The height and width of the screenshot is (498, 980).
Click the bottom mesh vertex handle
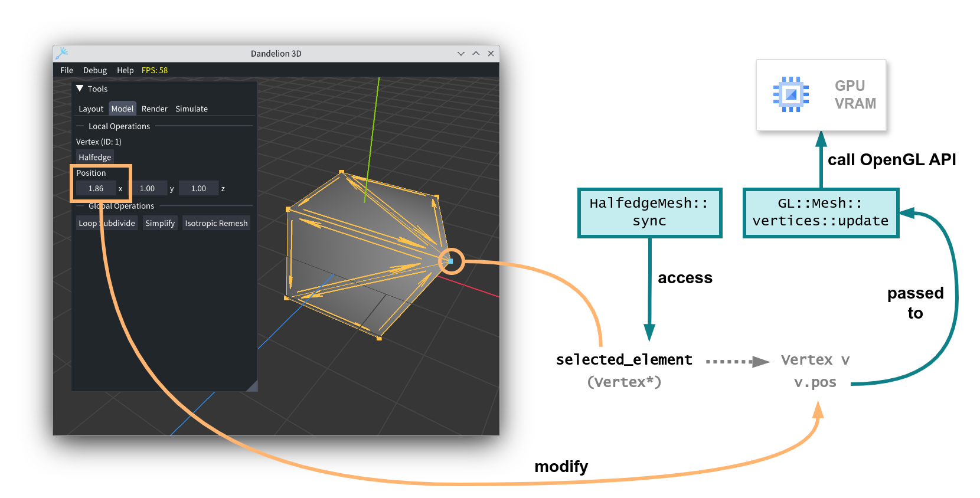379,338
